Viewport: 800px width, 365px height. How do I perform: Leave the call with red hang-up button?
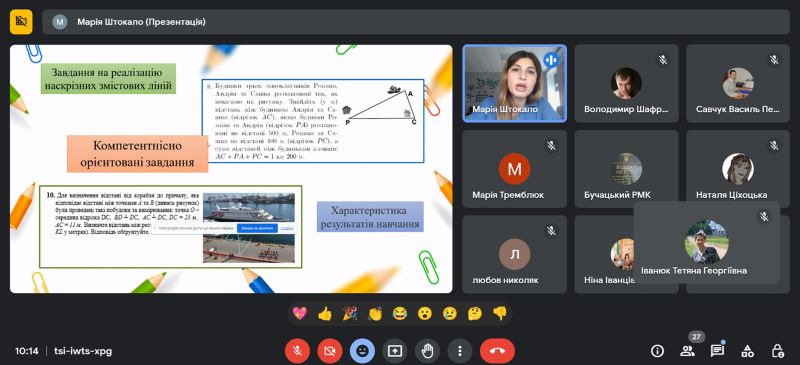click(x=497, y=351)
